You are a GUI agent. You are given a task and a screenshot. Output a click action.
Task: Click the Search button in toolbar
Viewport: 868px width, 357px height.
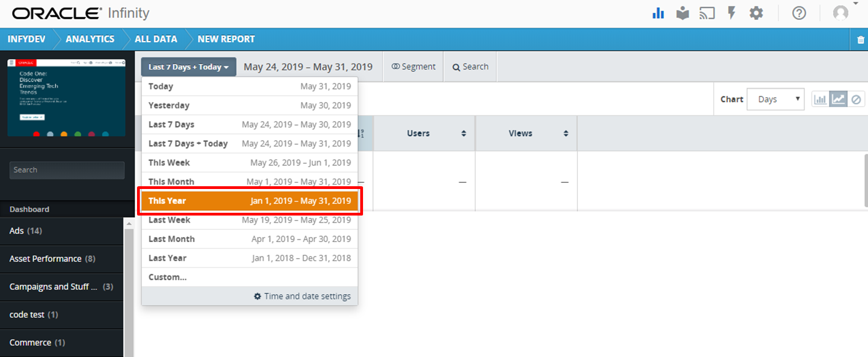(x=470, y=67)
